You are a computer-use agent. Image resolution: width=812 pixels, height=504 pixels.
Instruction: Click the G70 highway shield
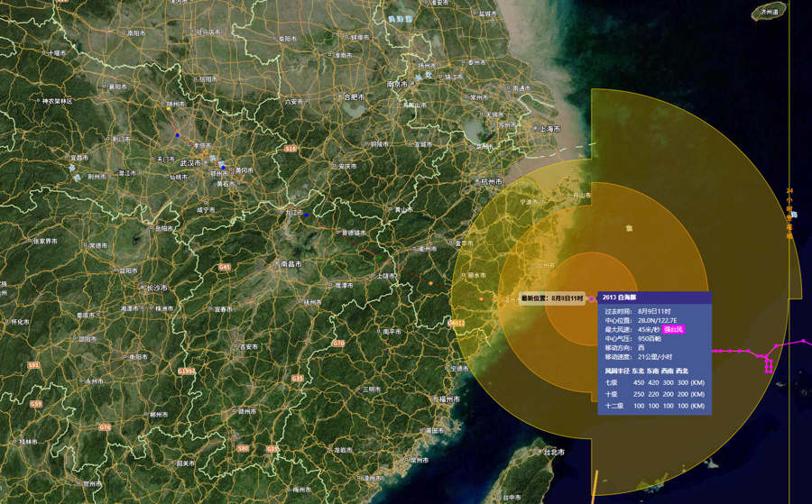pos(338,344)
